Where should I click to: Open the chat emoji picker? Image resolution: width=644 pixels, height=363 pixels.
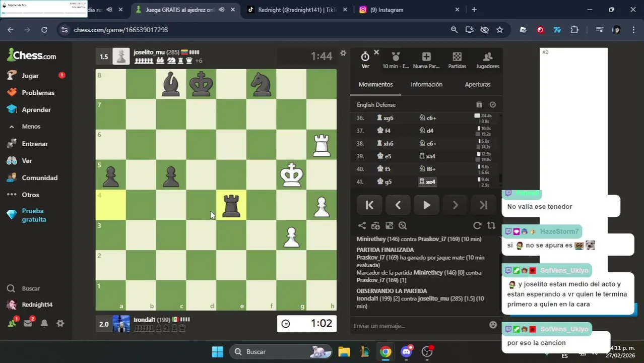pyautogui.click(x=493, y=325)
